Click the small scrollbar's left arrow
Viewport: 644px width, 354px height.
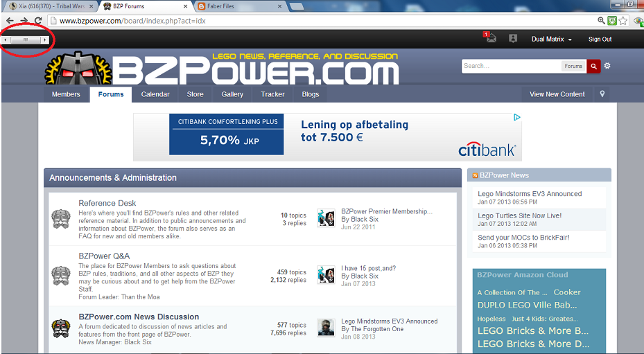coord(6,40)
